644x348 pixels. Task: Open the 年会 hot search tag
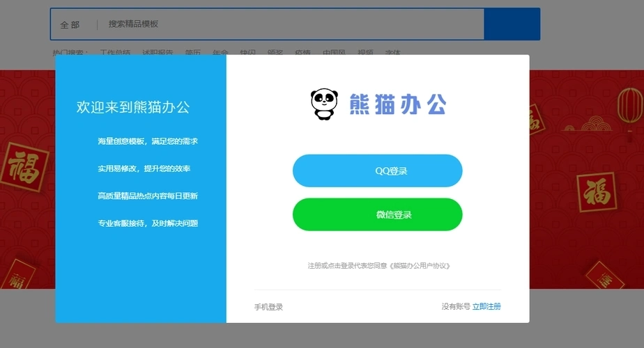coord(220,53)
